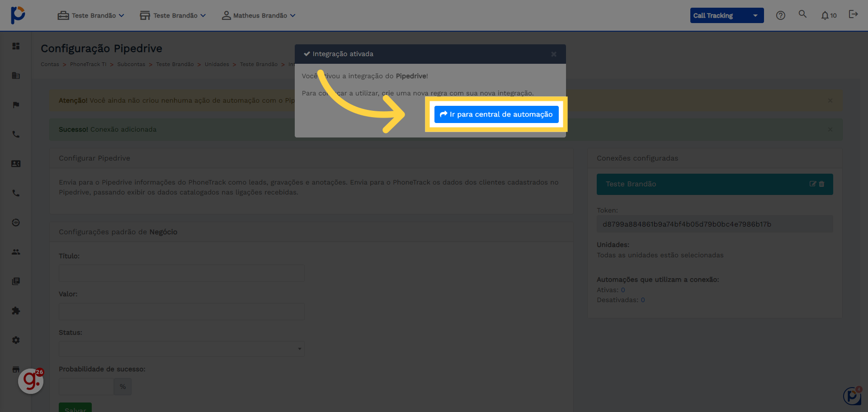Dismiss the Atenção warning alert
868x412 pixels.
pos(830,100)
